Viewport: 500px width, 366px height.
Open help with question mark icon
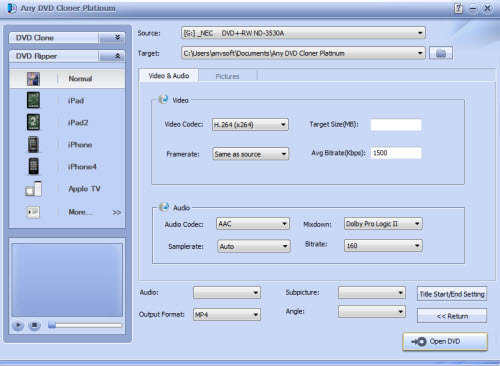pos(458,8)
